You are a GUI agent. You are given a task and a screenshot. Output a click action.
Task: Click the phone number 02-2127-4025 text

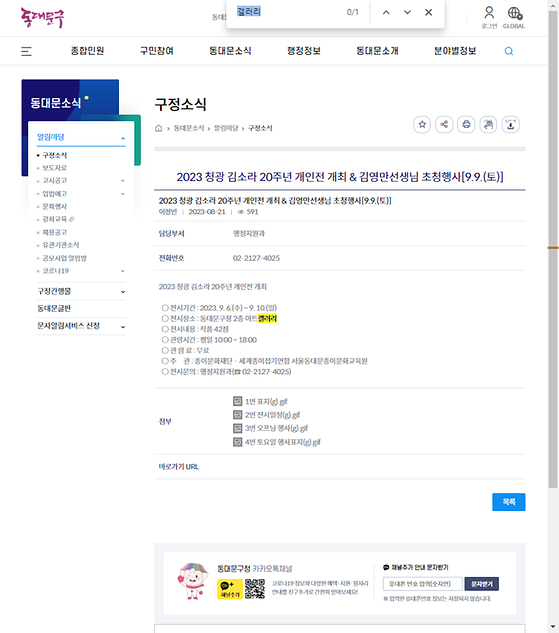pyautogui.click(x=256, y=258)
